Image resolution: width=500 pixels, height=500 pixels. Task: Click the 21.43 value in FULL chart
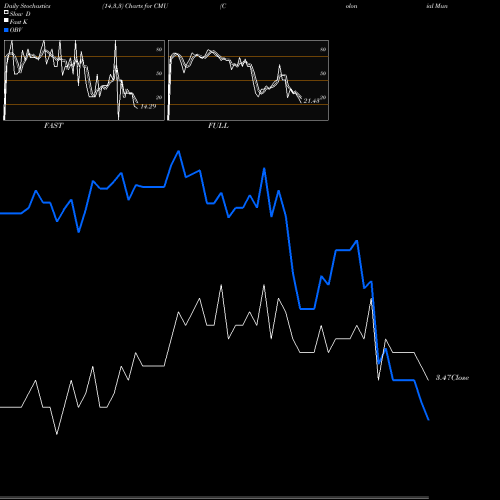[312, 101]
